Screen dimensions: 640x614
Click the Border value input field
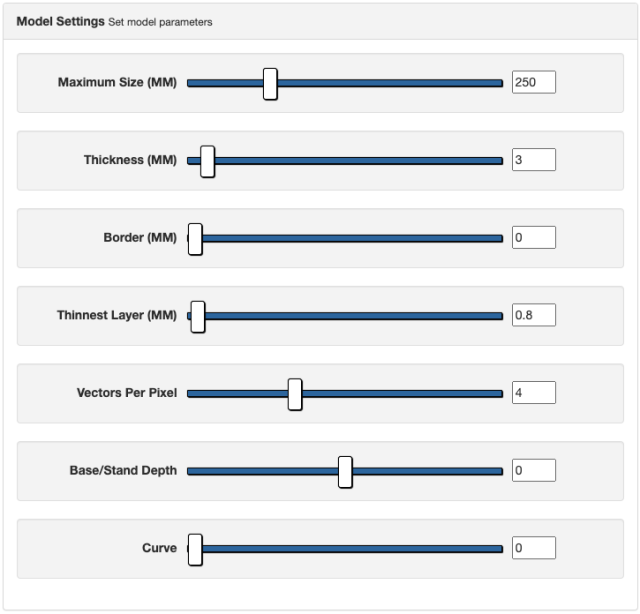pos(533,238)
